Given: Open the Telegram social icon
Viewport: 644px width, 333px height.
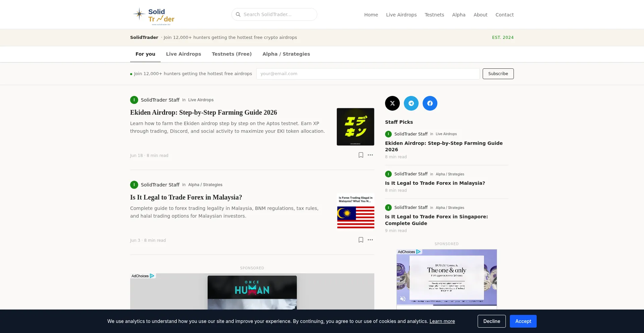Looking at the screenshot, I should click(x=411, y=103).
